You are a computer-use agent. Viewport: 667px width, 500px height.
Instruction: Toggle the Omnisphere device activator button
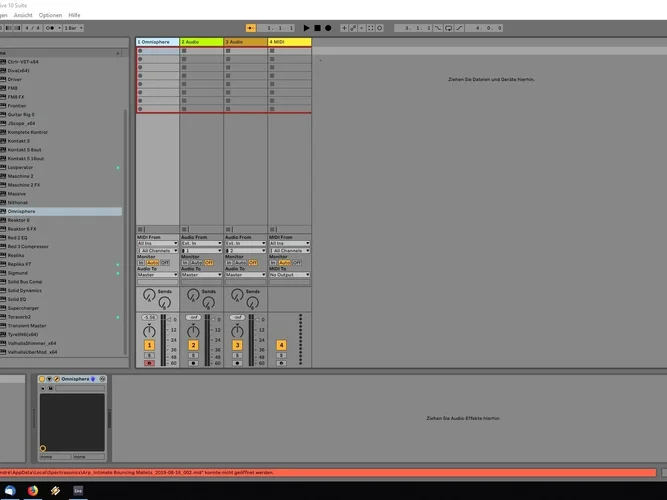[42, 379]
